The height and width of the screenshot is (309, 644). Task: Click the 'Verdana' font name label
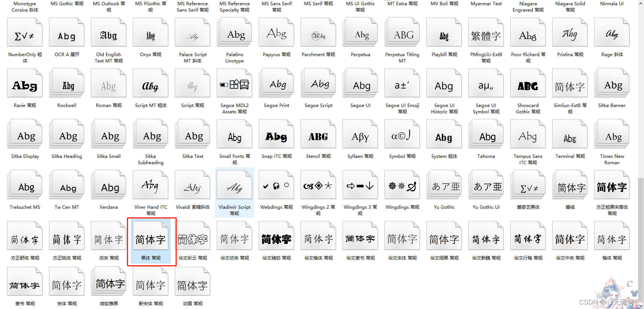(109, 207)
